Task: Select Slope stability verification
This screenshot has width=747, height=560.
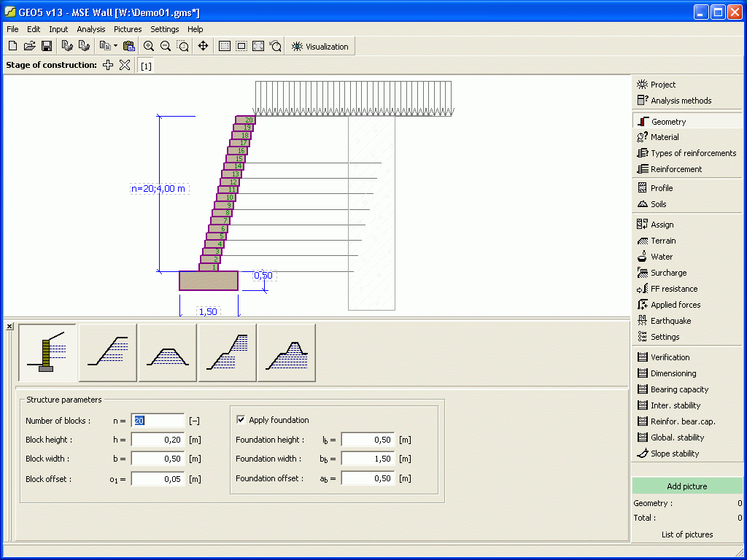Action: coord(667,453)
